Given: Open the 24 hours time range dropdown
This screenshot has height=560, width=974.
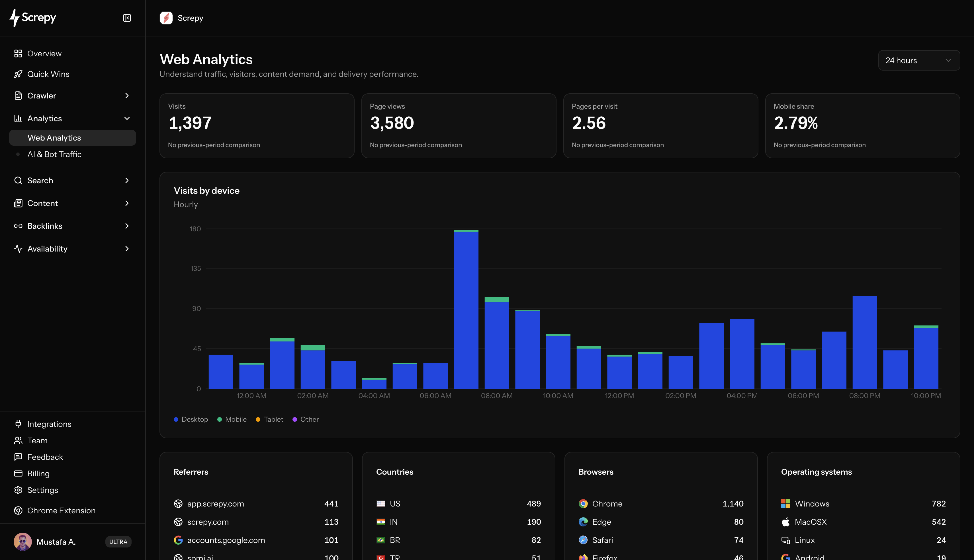Looking at the screenshot, I should [x=918, y=60].
